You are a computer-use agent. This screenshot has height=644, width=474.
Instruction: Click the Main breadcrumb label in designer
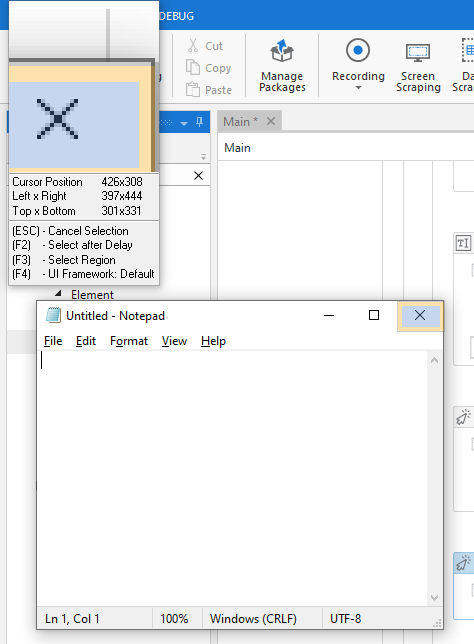pos(237,148)
